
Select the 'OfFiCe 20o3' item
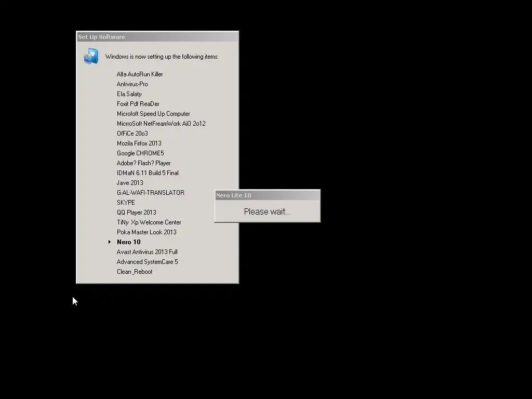[132, 134]
